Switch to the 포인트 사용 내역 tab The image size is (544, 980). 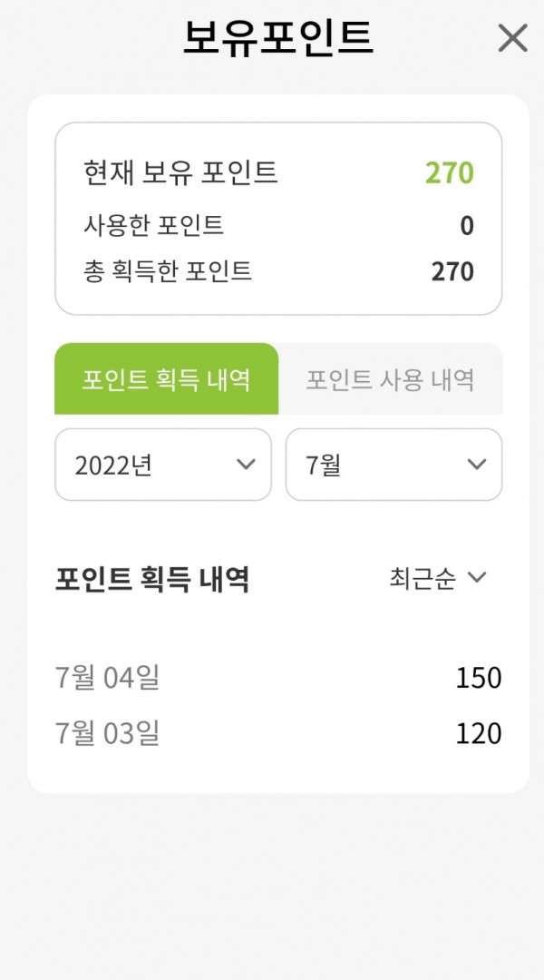tap(391, 378)
